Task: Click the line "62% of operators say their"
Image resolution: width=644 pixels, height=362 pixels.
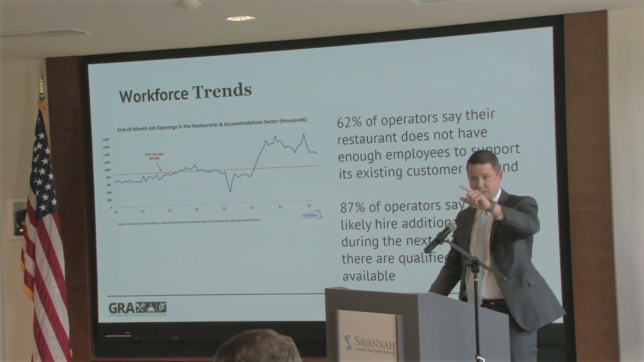Action: tap(416, 119)
